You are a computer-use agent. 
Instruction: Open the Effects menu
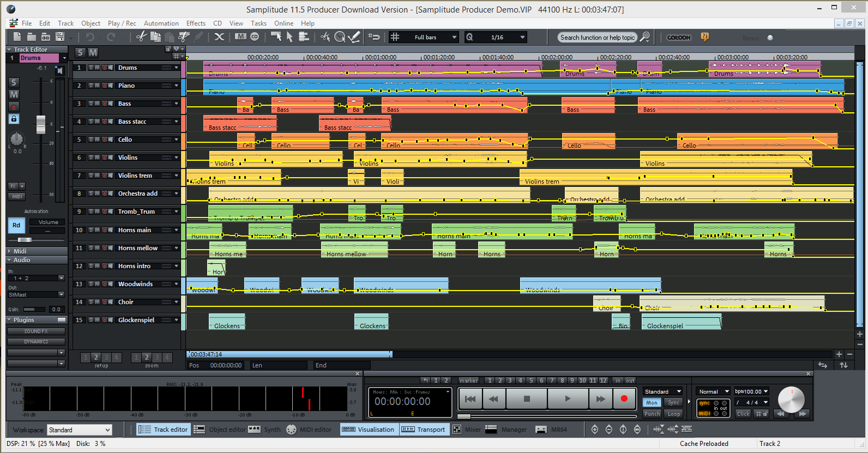tap(196, 23)
